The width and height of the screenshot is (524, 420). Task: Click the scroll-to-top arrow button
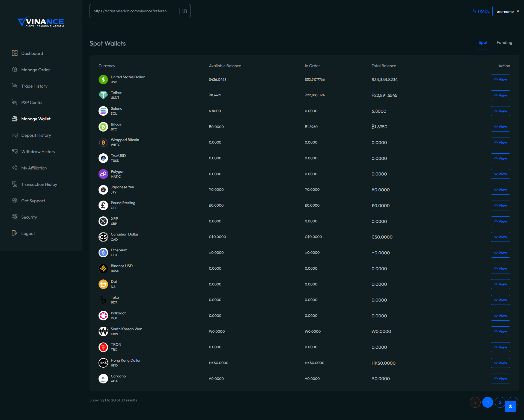(510, 406)
